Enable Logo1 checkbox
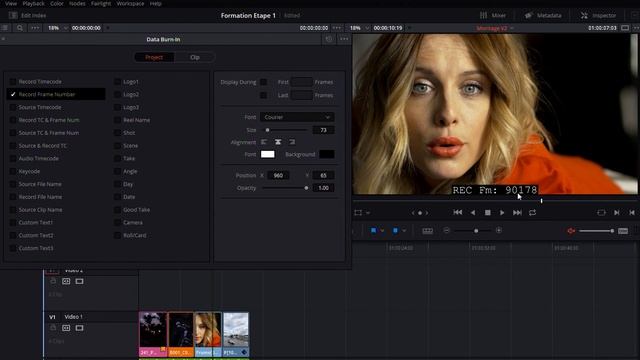The height and width of the screenshot is (360, 640). click(117, 82)
